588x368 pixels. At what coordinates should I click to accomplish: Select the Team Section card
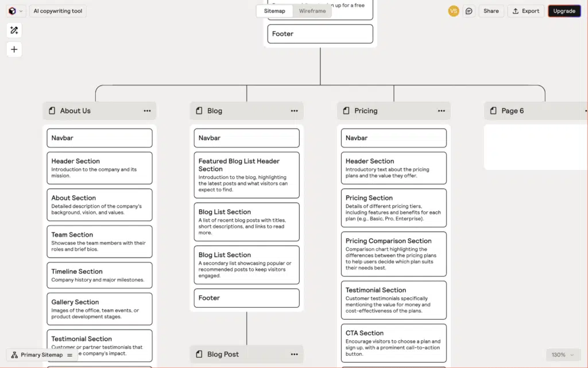click(99, 242)
